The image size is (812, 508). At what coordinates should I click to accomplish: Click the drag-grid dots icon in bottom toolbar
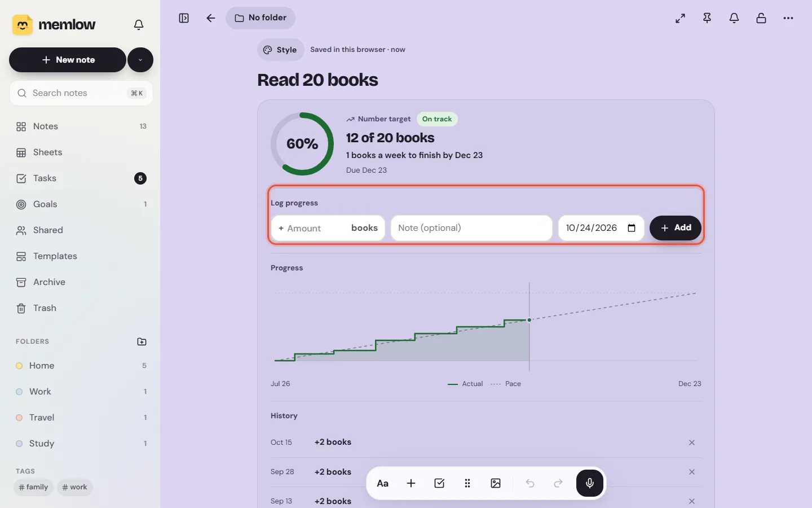[467, 483]
